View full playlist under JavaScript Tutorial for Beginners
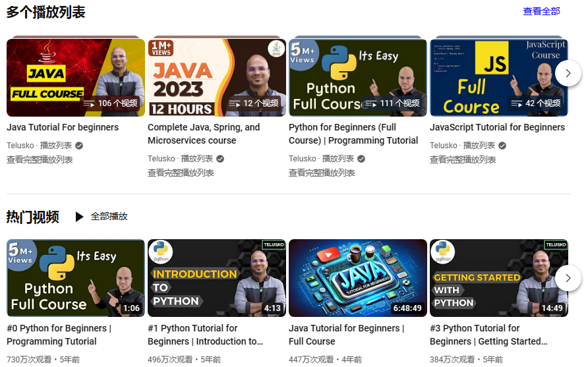Image resolution: width=588 pixels, height=367 pixels. [x=463, y=159]
